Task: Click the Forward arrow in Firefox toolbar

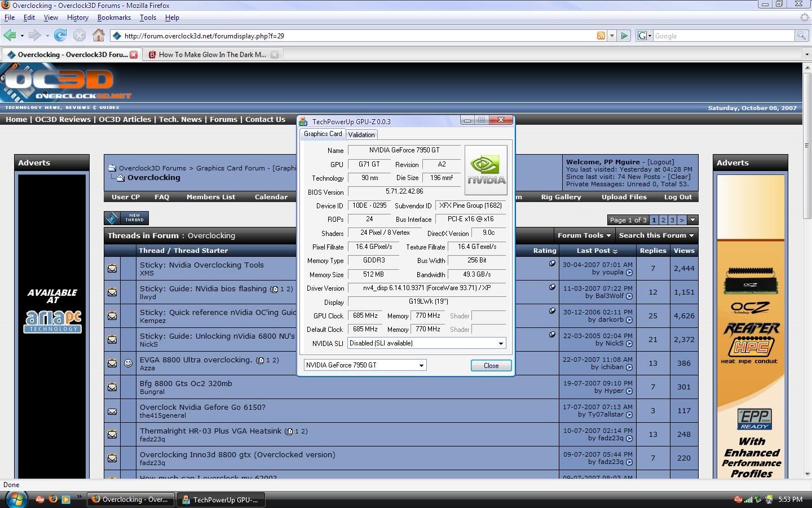Action: point(35,36)
